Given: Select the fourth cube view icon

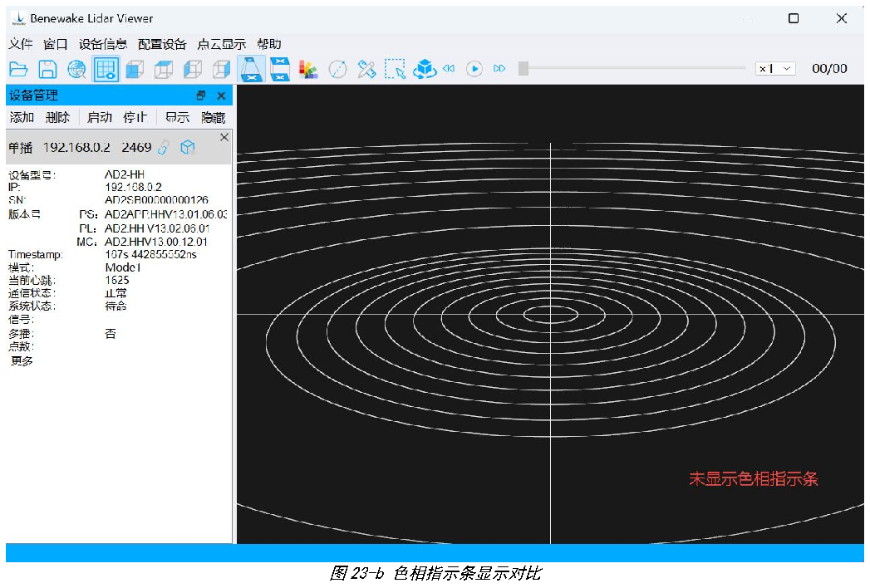Looking at the screenshot, I should click(221, 69).
